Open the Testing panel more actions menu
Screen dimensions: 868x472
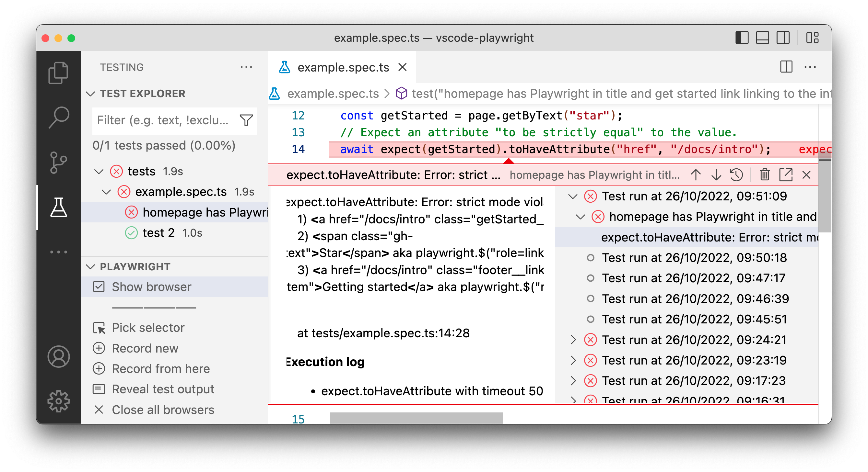(x=247, y=67)
